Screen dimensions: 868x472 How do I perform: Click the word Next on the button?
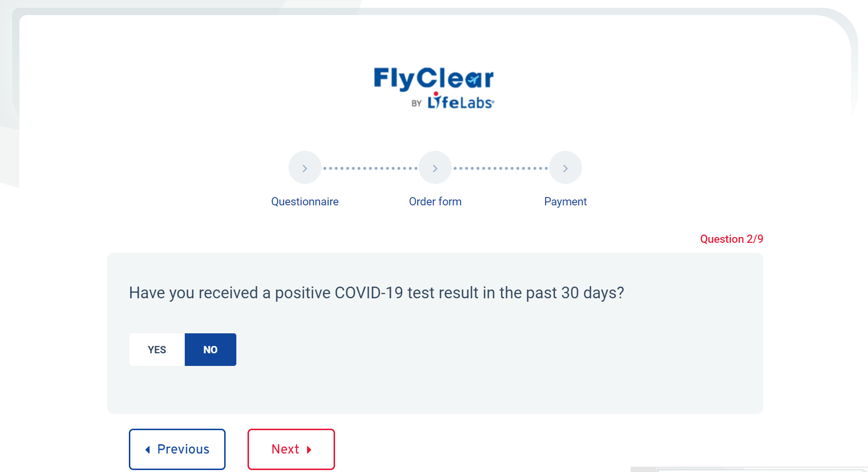285,449
